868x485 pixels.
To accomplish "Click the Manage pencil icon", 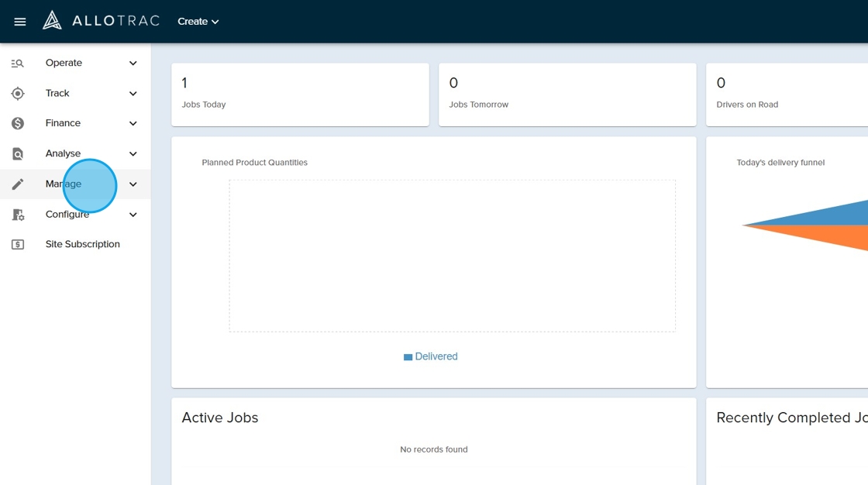I will coord(18,184).
